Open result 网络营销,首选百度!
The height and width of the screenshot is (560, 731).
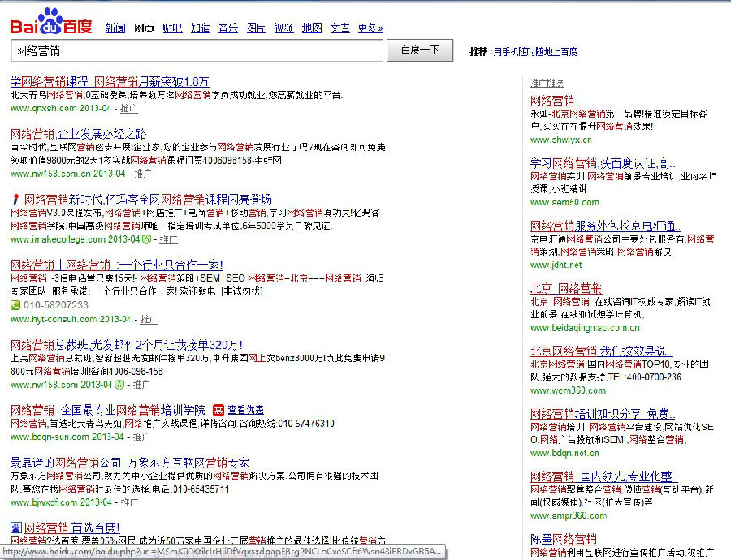click(x=72, y=528)
